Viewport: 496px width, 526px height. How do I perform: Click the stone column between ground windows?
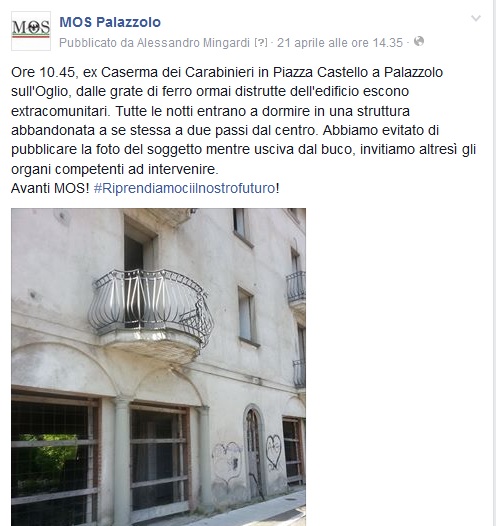[x=122, y=461]
